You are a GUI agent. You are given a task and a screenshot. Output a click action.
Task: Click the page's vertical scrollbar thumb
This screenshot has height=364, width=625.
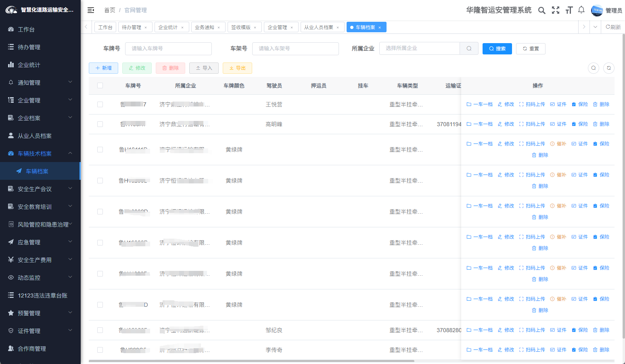(x=623, y=185)
